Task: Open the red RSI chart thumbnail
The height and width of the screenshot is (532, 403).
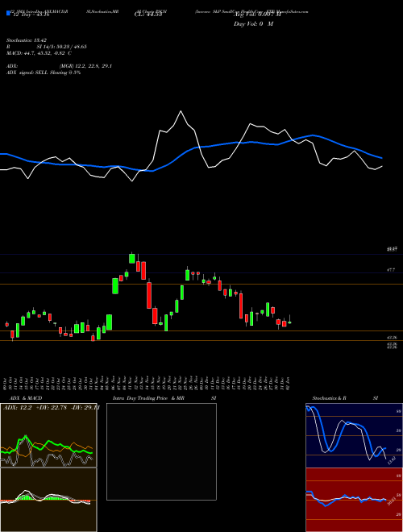Action: 354,500
